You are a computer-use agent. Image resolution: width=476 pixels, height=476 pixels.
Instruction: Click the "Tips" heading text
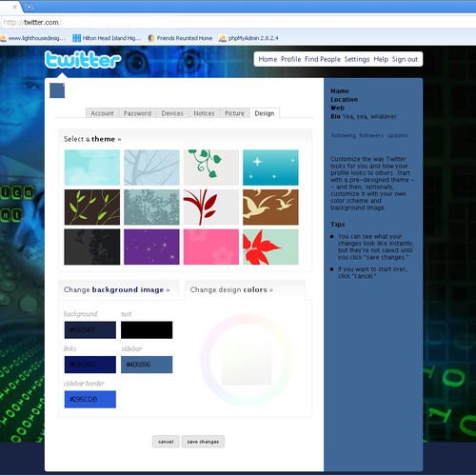point(338,225)
